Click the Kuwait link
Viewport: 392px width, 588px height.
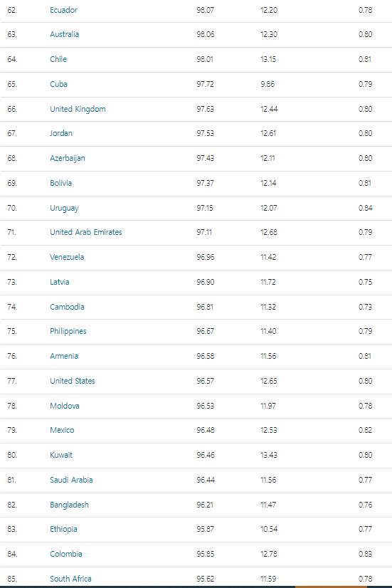pos(61,455)
